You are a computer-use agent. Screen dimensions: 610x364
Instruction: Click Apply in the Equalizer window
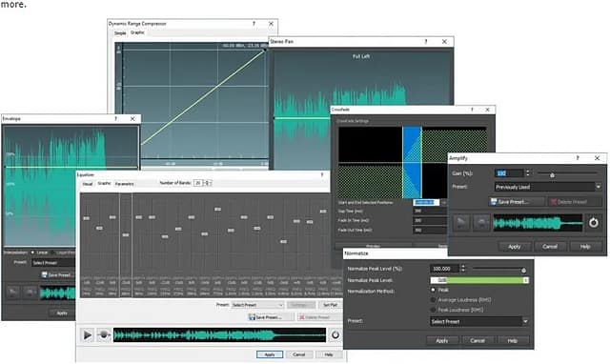pos(270,354)
